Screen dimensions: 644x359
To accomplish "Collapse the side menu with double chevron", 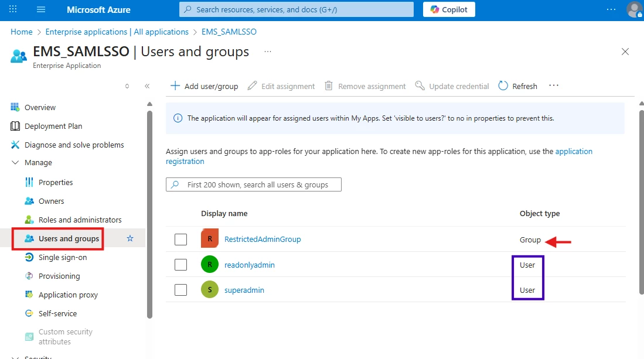I will (147, 86).
